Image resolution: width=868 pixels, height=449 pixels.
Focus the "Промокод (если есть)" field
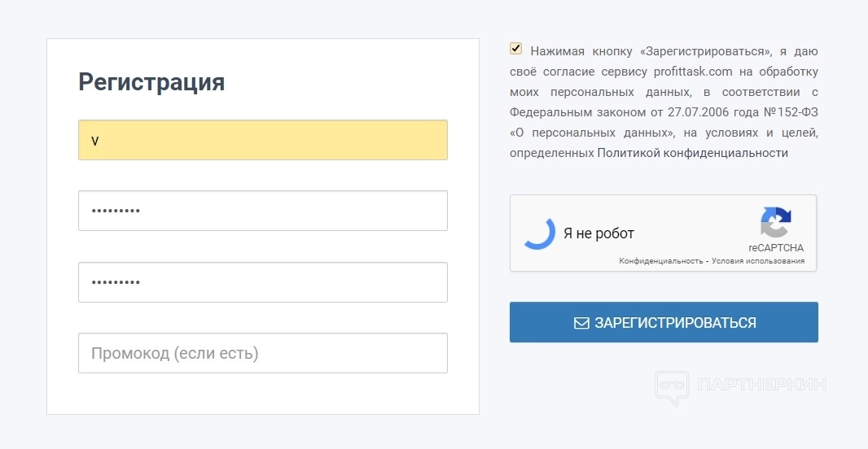(262, 353)
